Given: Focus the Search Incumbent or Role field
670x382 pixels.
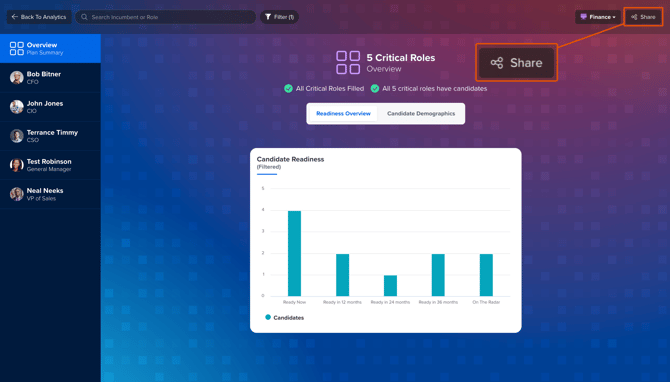Looking at the screenshot, I should pyautogui.click(x=165, y=17).
